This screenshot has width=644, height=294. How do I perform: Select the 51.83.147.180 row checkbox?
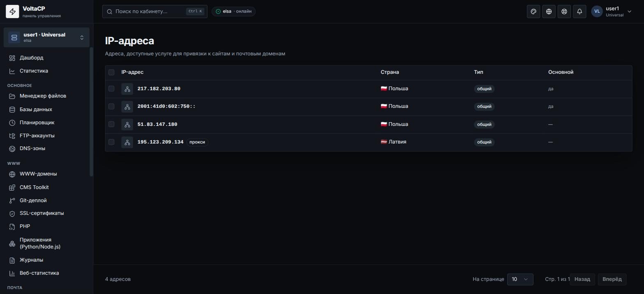pos(111,124)
